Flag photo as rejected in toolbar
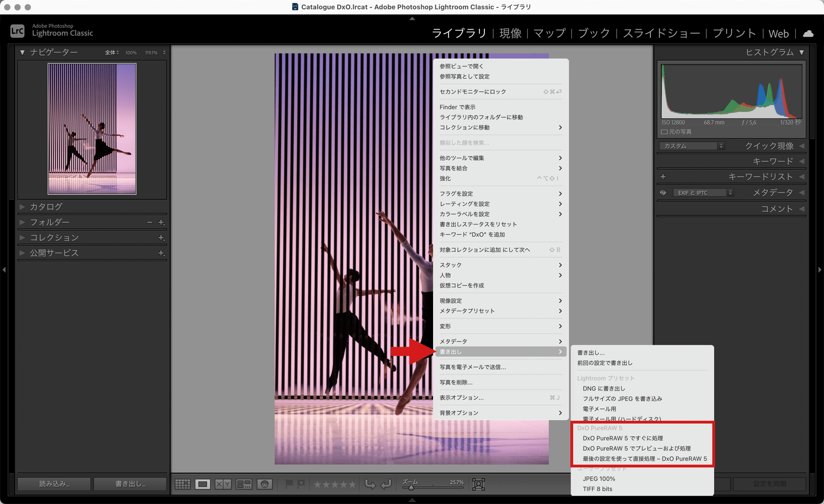The image size is (824, 504). (301, 483)
